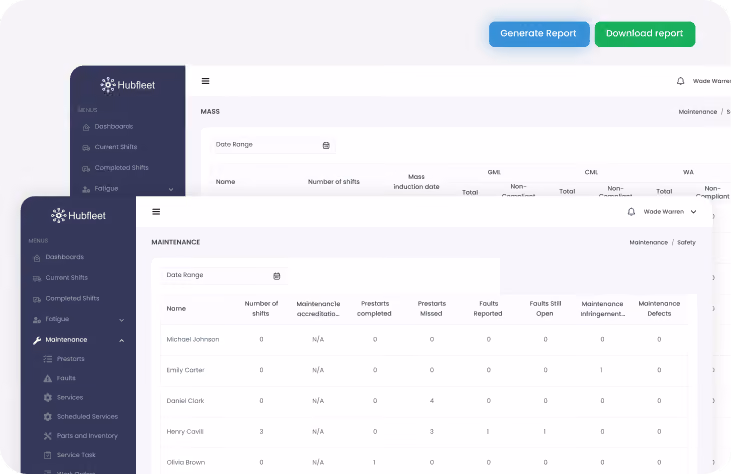The image size is (731, 474).
Task: Select the Maintenance sidebar item
Action: [x=66, y=340]
